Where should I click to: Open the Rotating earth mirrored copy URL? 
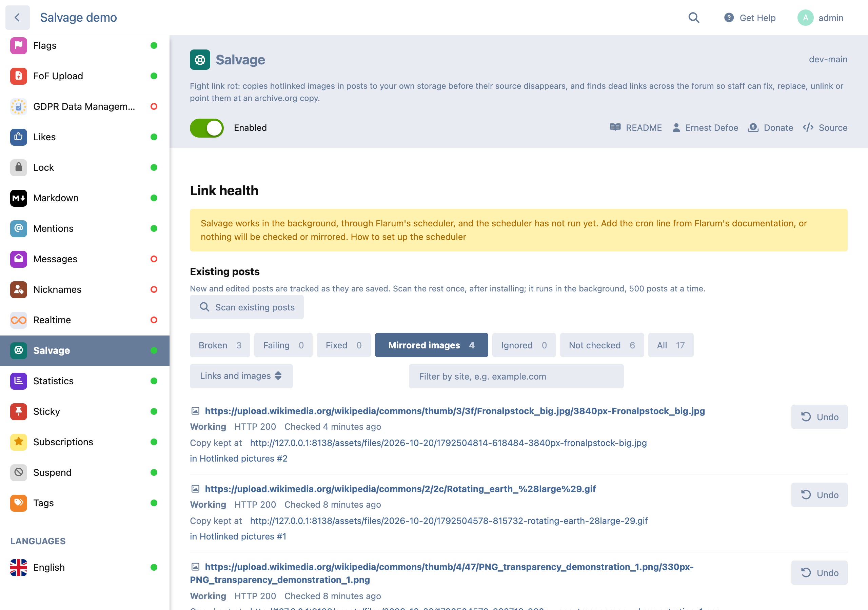click(448, 521)
